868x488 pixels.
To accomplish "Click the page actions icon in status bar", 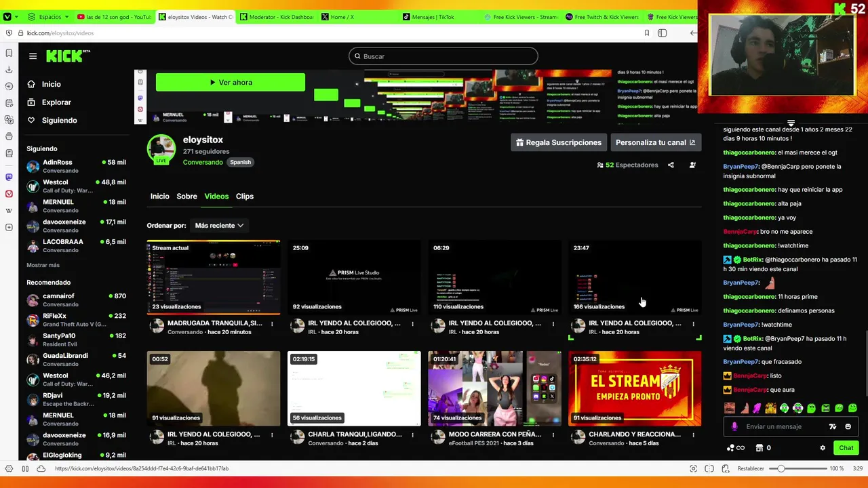I will tap(725, 468).
